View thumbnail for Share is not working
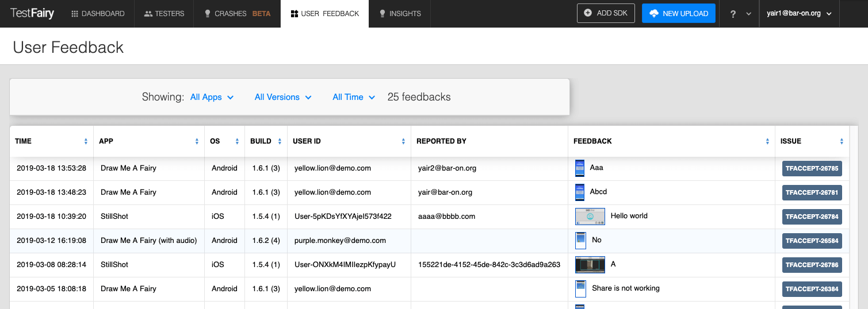Screen dimensions: 868x309 tap(580, 288)
